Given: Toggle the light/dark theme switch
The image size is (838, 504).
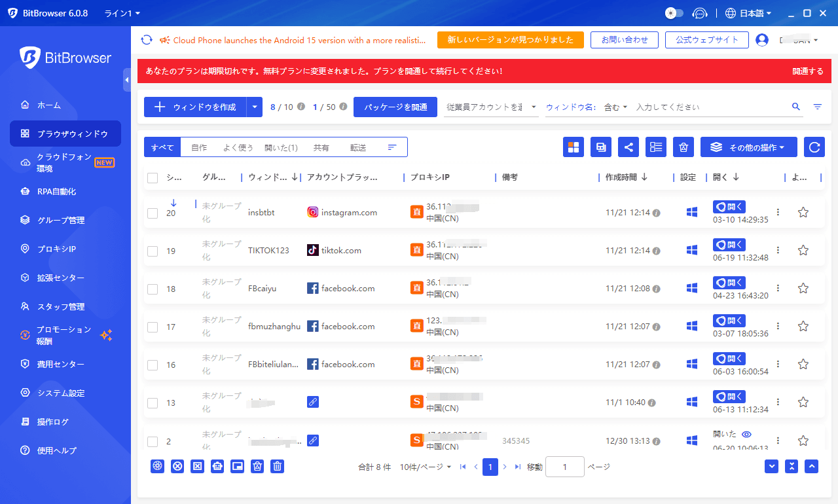Looking at the screenshot, I should (x=674, y=13).
